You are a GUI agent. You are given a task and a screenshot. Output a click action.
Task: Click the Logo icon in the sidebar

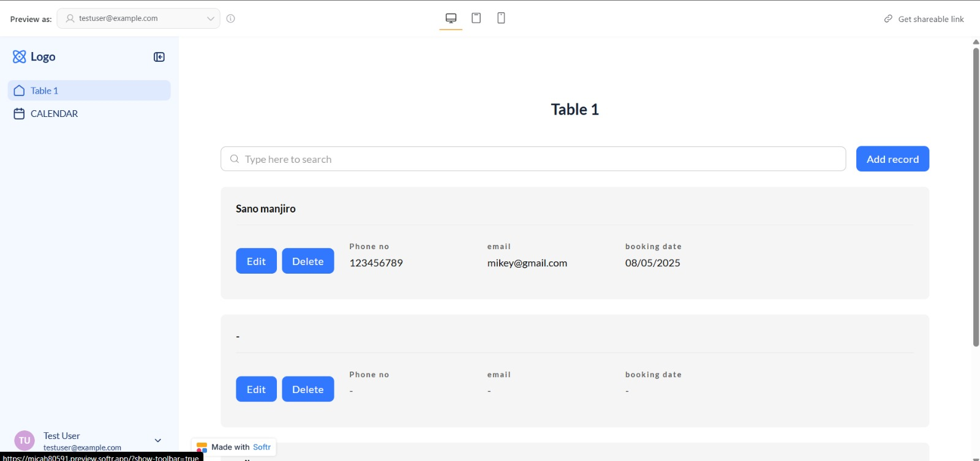tap(20, 57)
